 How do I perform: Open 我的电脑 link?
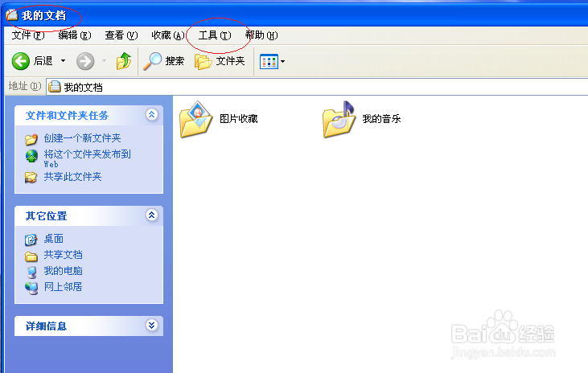pyautogui.click(x=63, y=271)
